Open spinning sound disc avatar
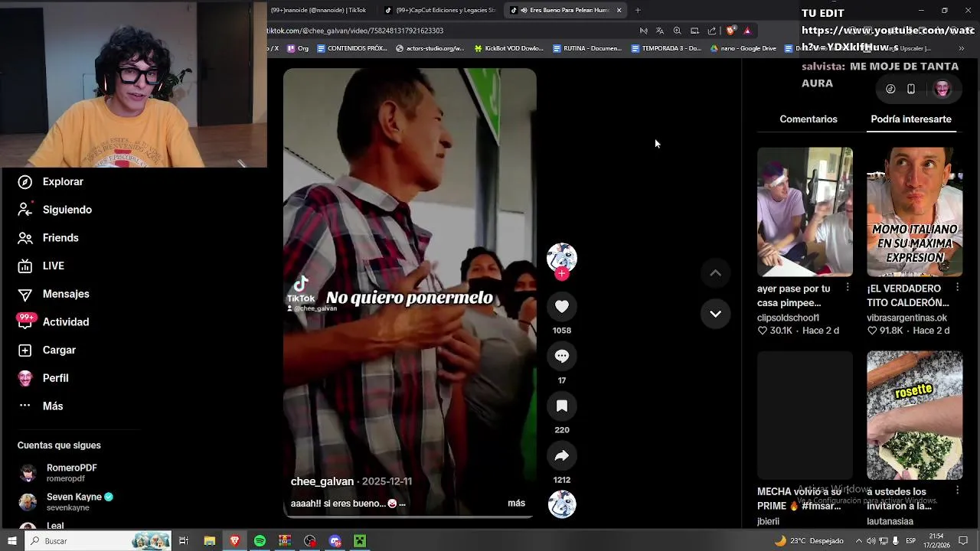Screen dimensions: 980x551 [x=562, y=504]
